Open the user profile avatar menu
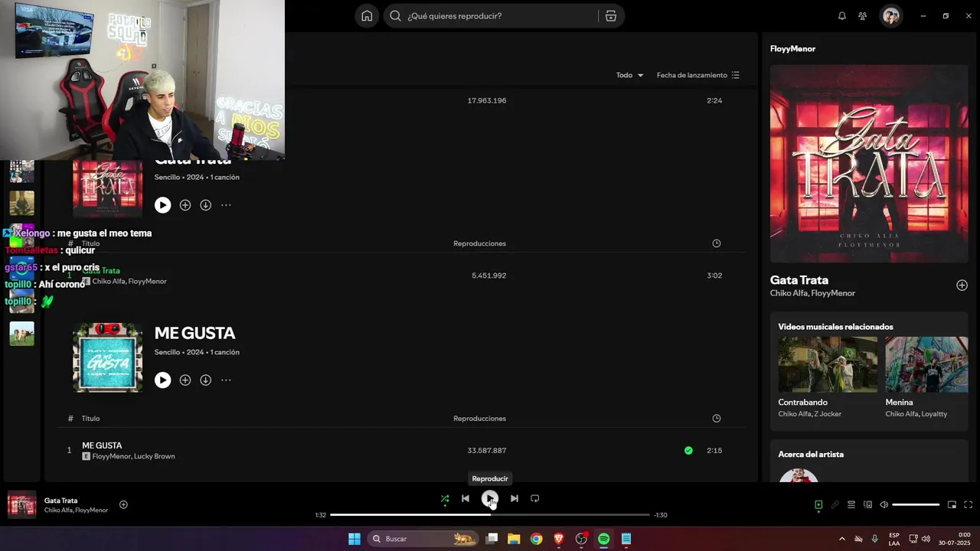The height and width of the screenshot is (551, 980). [890, 16]
